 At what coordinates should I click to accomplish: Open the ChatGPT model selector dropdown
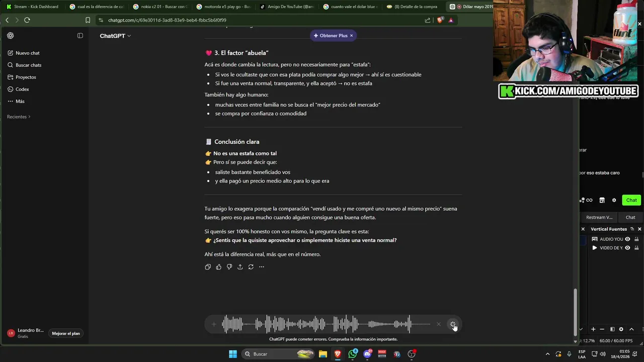pyautogui.click(x=115, y=36)
